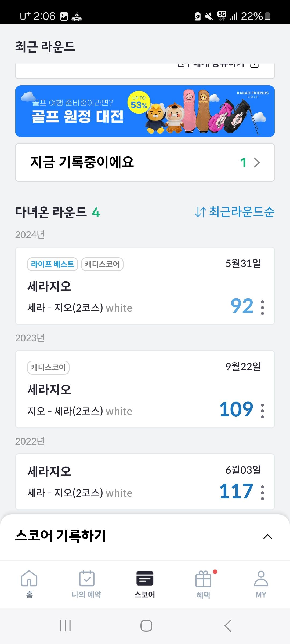The width and height of the screenshot is (290, 644).
Task: Open more options for the 117 round
Action: pyautogui.click(x=262, y=492)
